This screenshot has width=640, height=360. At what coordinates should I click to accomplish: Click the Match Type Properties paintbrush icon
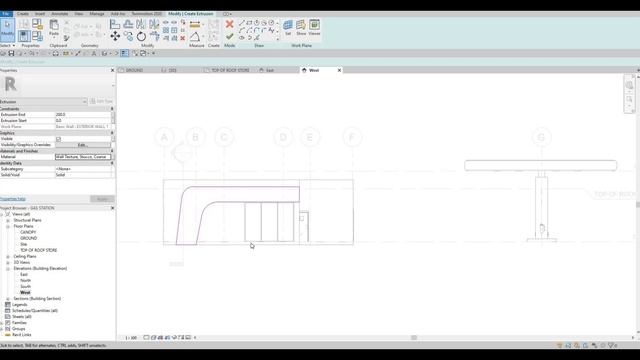click(67, 38)
